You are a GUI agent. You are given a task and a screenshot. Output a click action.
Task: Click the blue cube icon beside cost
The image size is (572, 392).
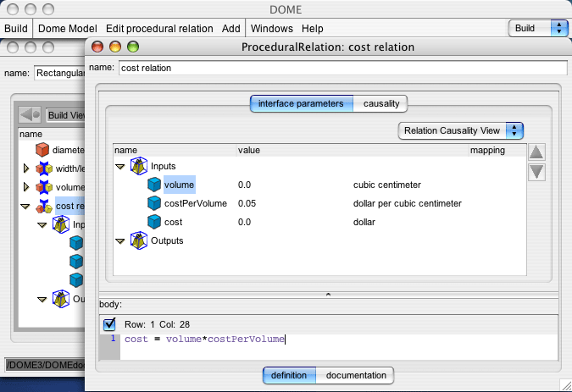[x=154, y=222]
